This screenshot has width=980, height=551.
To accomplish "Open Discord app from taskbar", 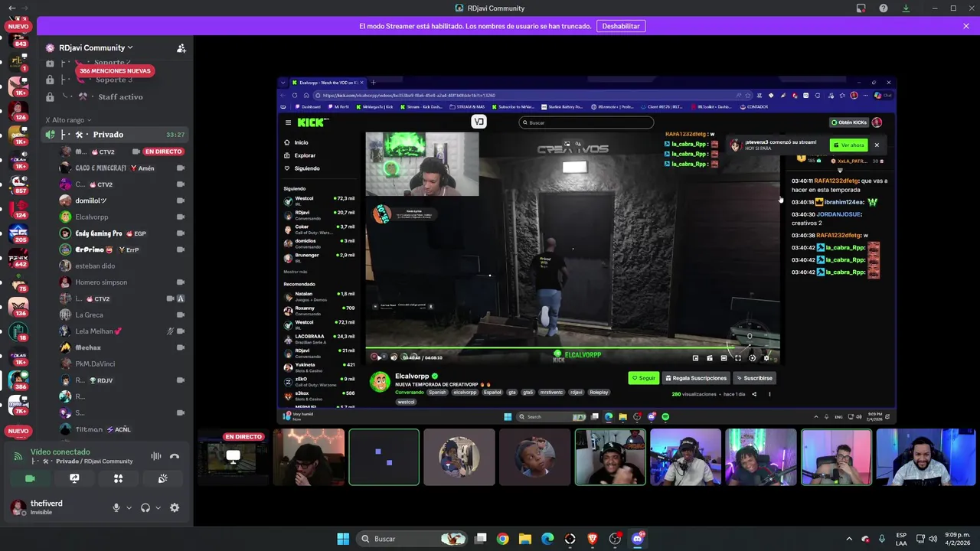I will coord(638,539).
